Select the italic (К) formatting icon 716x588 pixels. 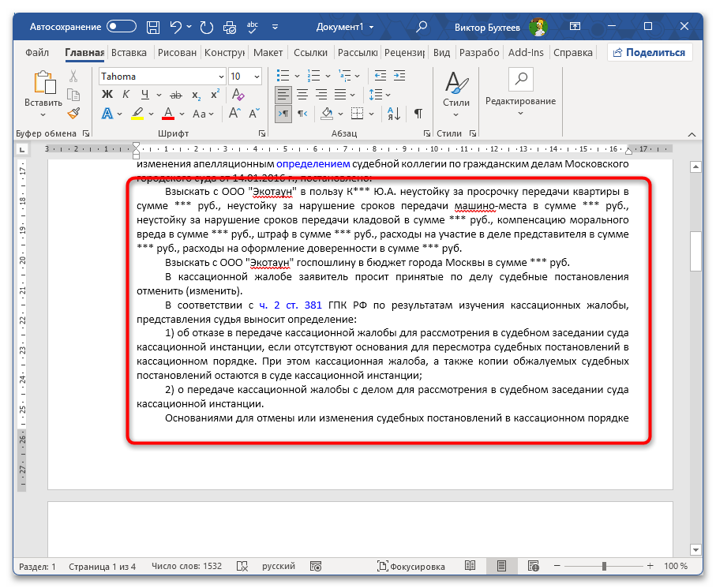pyautogui.click(x=125, y=94)
